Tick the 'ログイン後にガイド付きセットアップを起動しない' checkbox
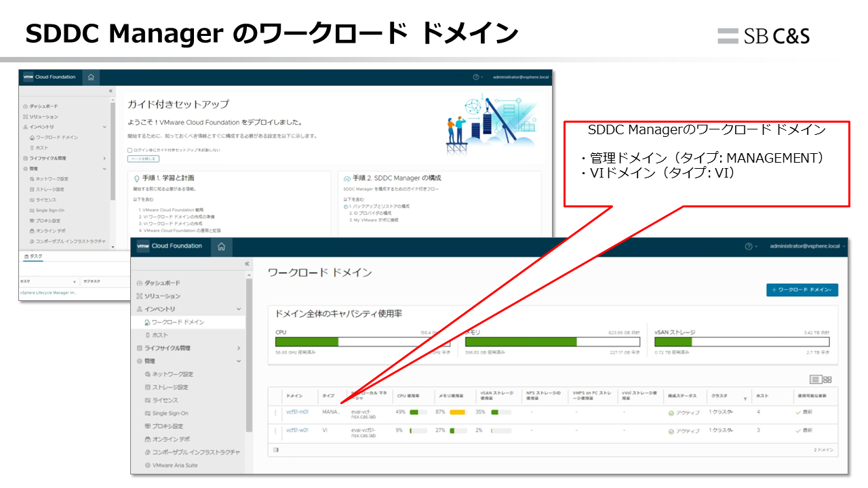This screenshot has height=488, width=868. [x=130, y=150]
